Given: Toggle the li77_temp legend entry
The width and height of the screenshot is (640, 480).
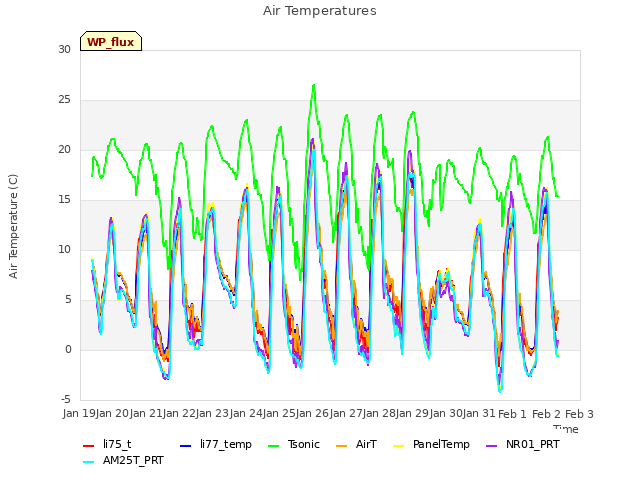Looking at the screenshot, I should [x=216, y=444].
